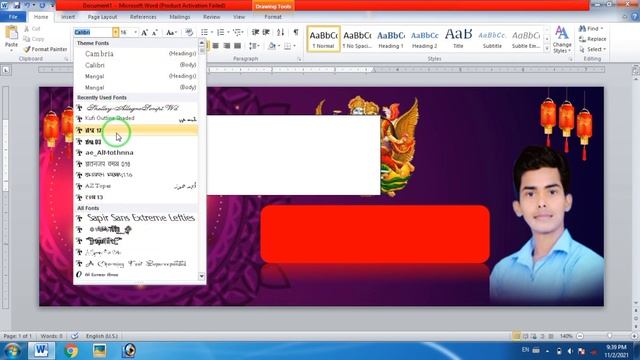
Task: Open the font name dropdown arrow
Action: click(x=116, y=32)
